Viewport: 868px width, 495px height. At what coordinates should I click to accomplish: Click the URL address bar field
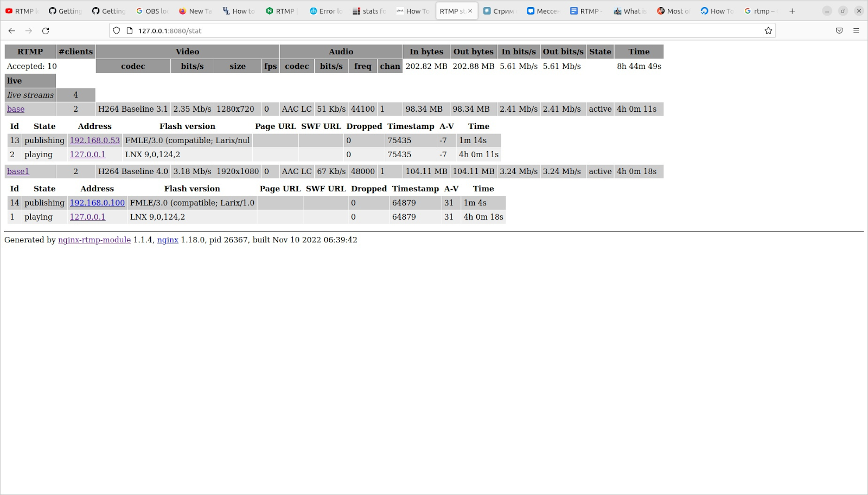434,31
